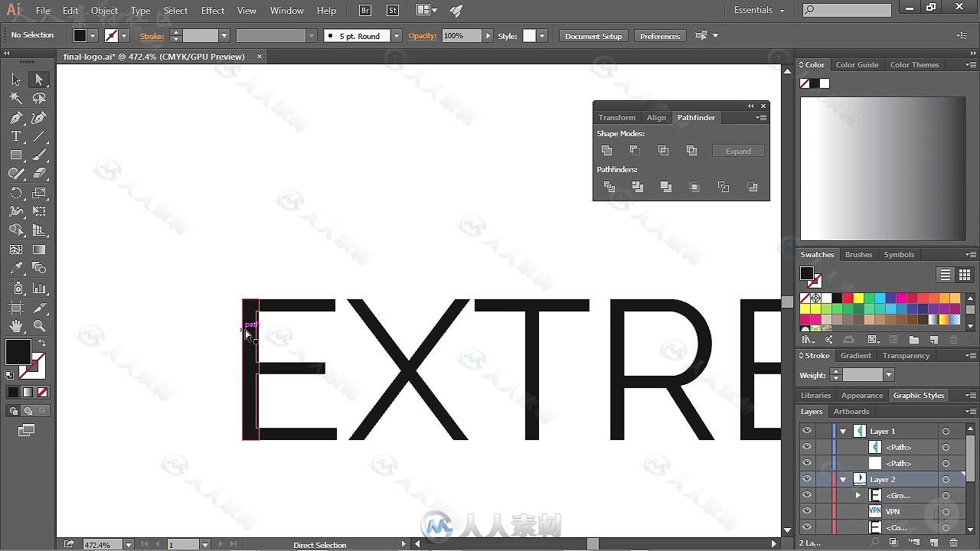Collapse Layer 2 disclosure triangle
This screenshot has height=551, width=980.
(843, 480)
